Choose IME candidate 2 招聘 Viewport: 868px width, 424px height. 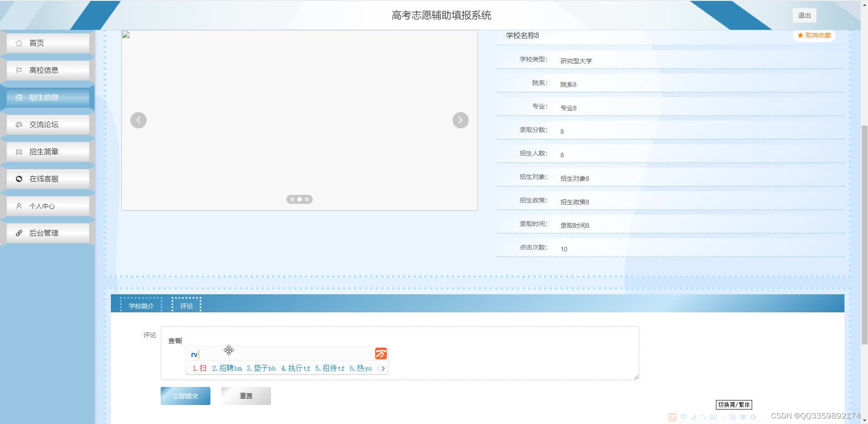click(x=227, y=368)
